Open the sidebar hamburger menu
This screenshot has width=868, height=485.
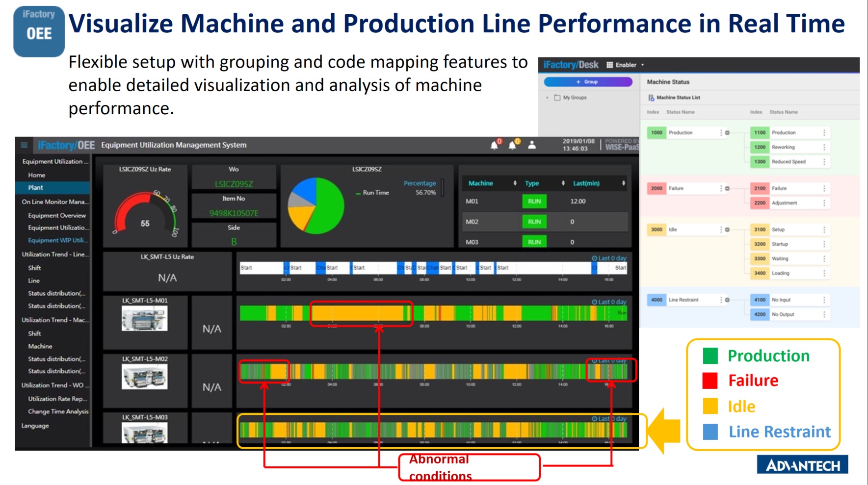pyautogui.click(x=24, y=145)
